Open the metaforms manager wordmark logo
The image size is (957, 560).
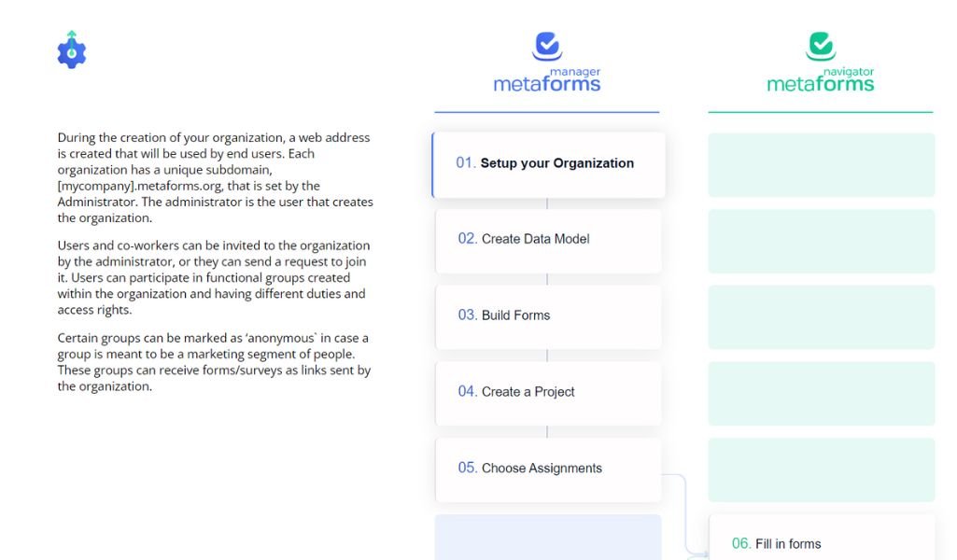pyautogui.click(x=547, y=80)
